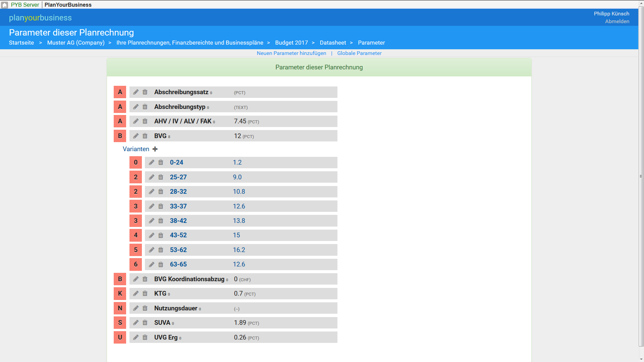Delete the UVG Erg parameter

pyautogui.click(x=145, y=338)
